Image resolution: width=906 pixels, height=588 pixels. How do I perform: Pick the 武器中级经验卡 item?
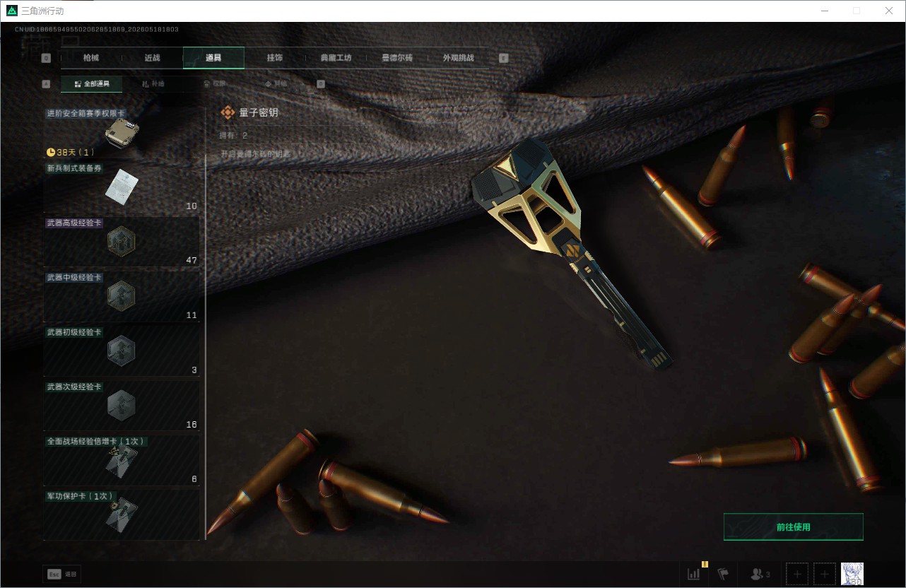tap(122, 297)
